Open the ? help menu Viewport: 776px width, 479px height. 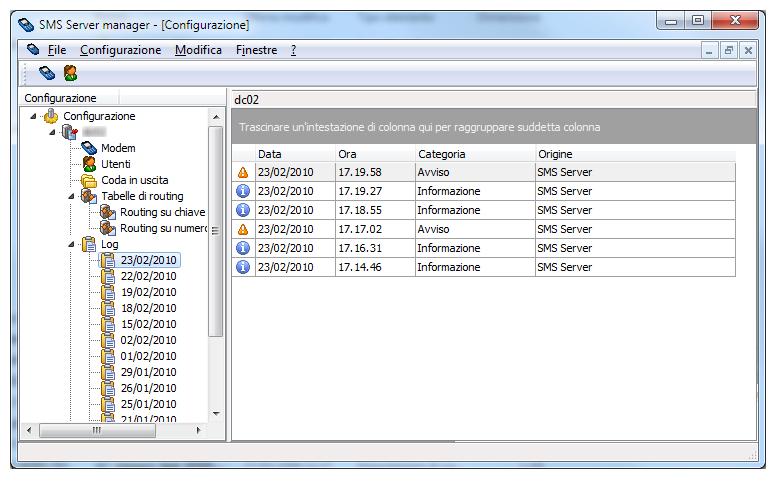pos(293,50)
